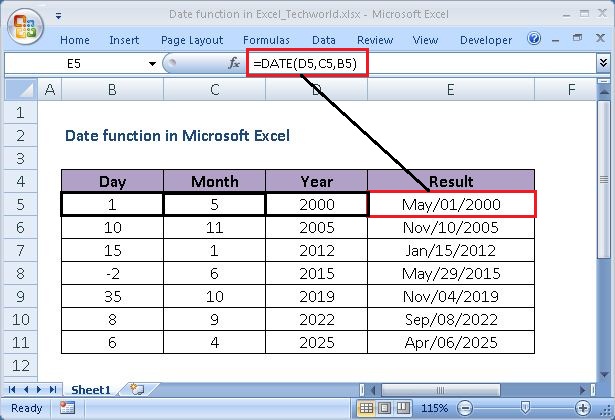The height and width of the screenshot is (420, 615).
Task: Select the year cell 2012
Action: click(x=317, y=250)
